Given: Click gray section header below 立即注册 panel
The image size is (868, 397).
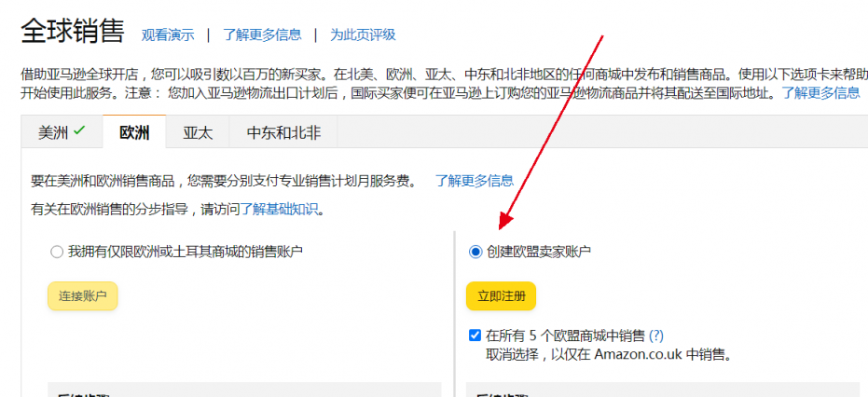Looking at the screenshot, I should tap(663, 390).
